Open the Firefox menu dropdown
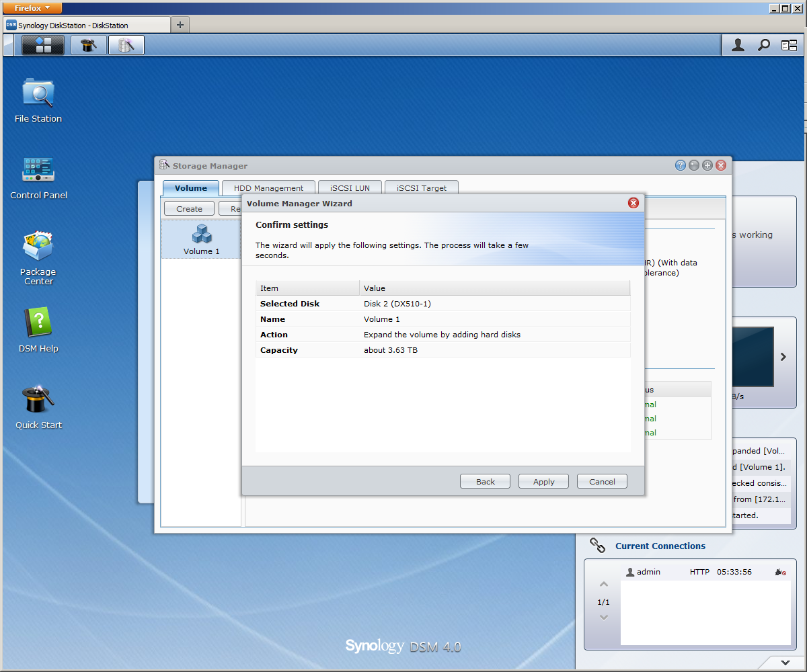The height and width of the screenshot is (672, 807). [x=34, y=8]
